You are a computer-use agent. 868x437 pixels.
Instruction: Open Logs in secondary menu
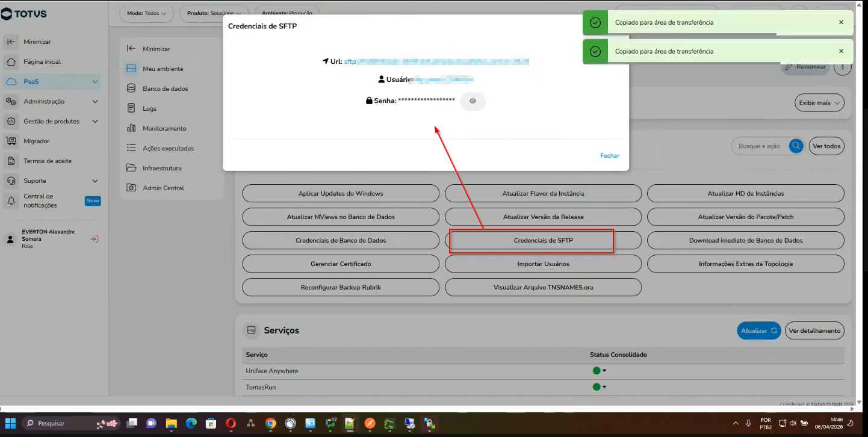click(x=149, y=108)
